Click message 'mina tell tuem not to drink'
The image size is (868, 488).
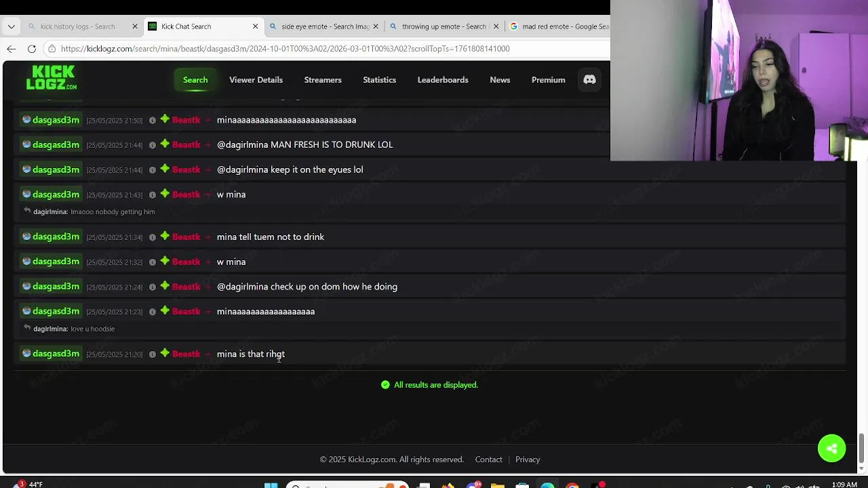pos(271,237)
